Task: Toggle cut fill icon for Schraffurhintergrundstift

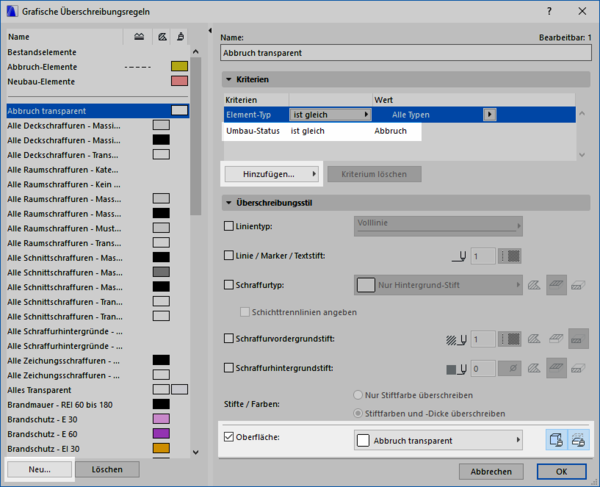Action: (x=578, y=368)
